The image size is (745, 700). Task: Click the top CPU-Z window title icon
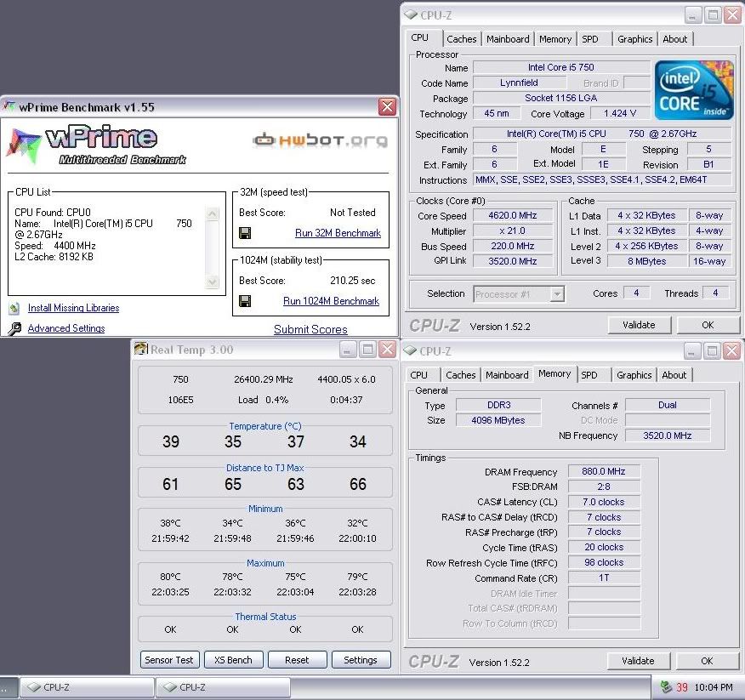click(x=411, y=14)
